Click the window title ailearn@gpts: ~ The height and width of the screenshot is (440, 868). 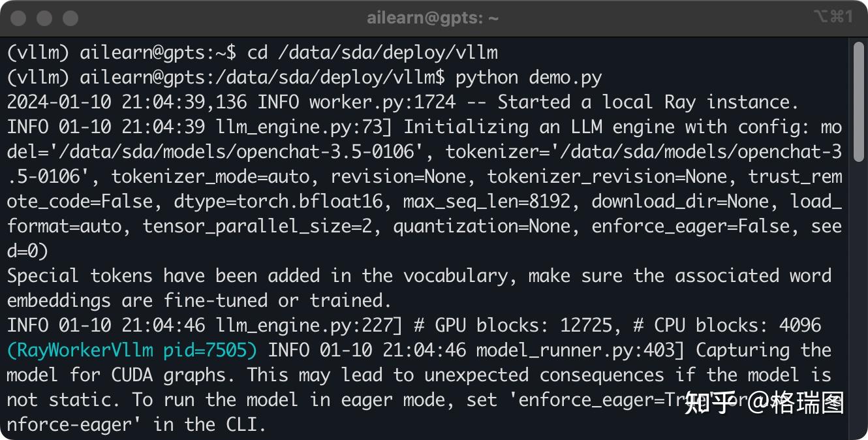433,18
